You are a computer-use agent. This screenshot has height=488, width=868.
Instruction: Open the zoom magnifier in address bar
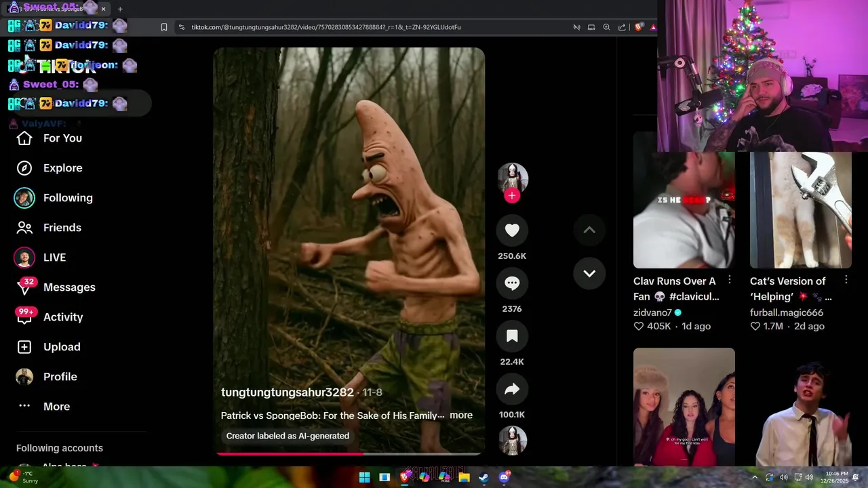(606, 27)
